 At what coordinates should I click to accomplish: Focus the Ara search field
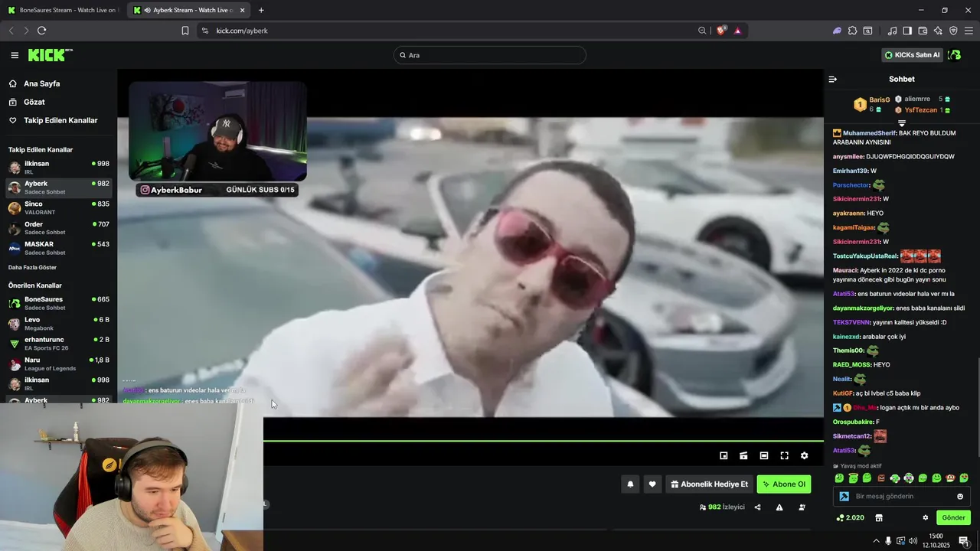tap(490, 55)
